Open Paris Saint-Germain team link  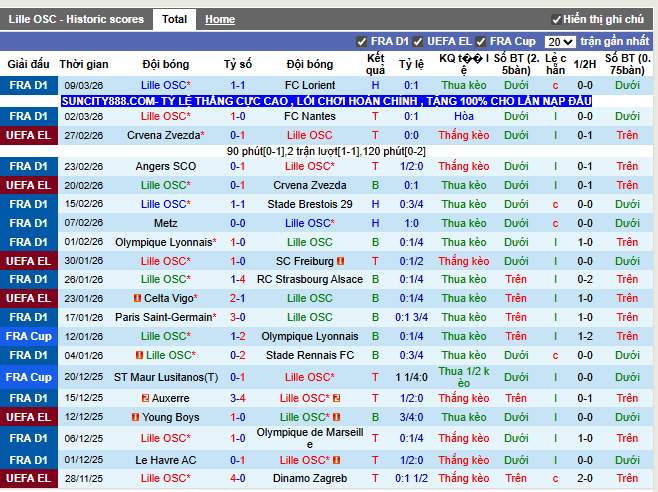click(166, 317)
